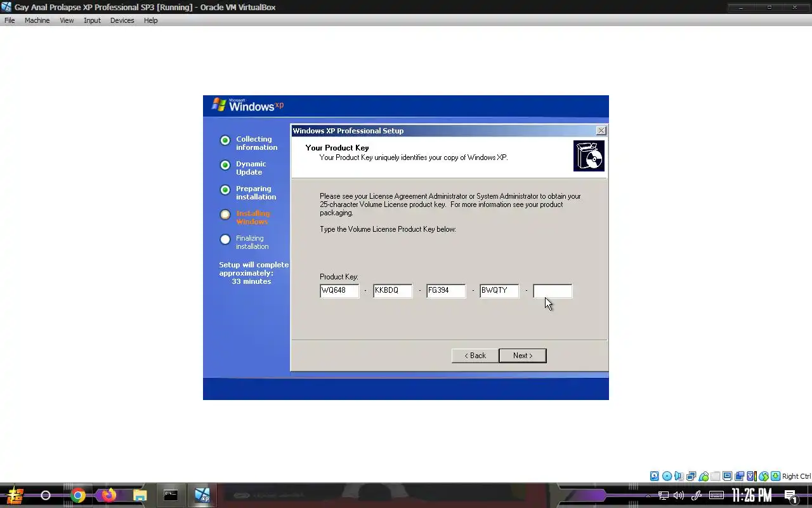
Task: Click the Installing Windows step indicator
Action: [225, 215]
